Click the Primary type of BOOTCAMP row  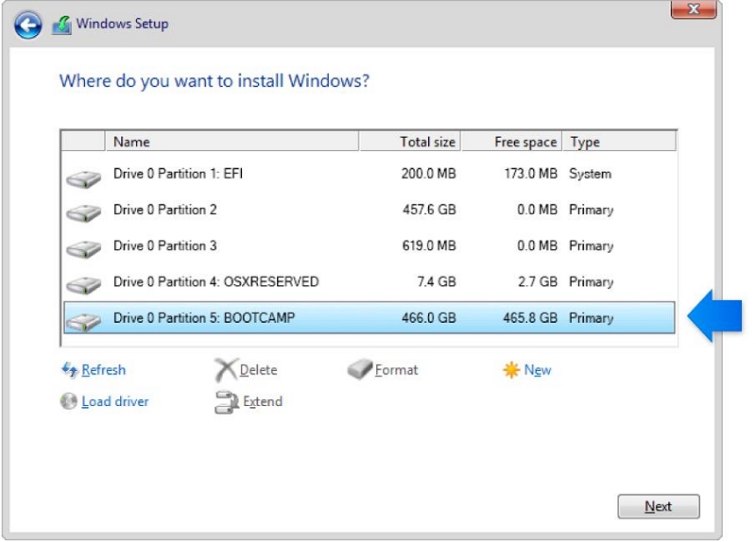coord(592,318)
